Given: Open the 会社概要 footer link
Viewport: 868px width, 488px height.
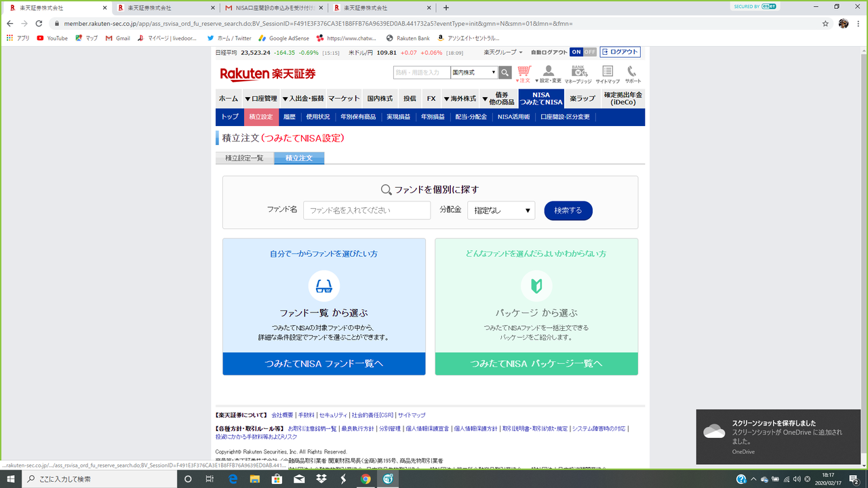Looking at the screenshot, I should [x=282, y=415].
